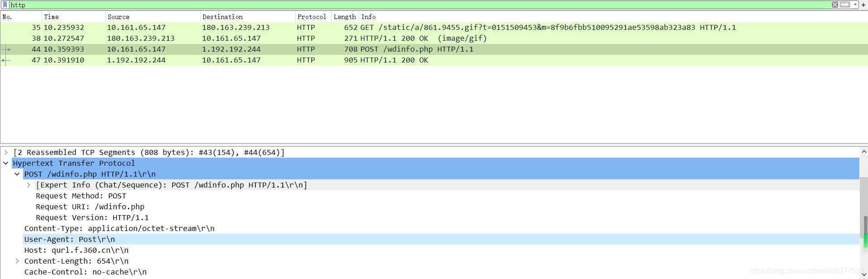This screenshot has width=868, height=279.
Task: Click destination 1.192.192.244 in packet 44
Action: pyautogui.click(x=231, y=49)
